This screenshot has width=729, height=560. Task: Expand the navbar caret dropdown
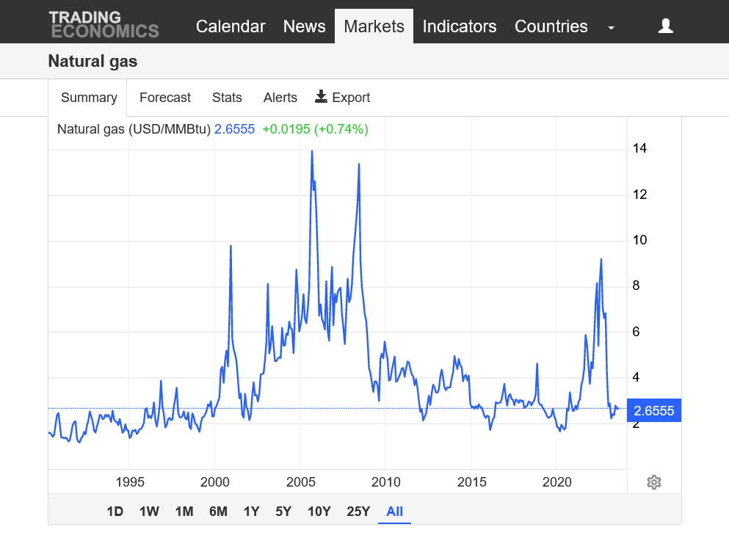click(x=611, y=28)
